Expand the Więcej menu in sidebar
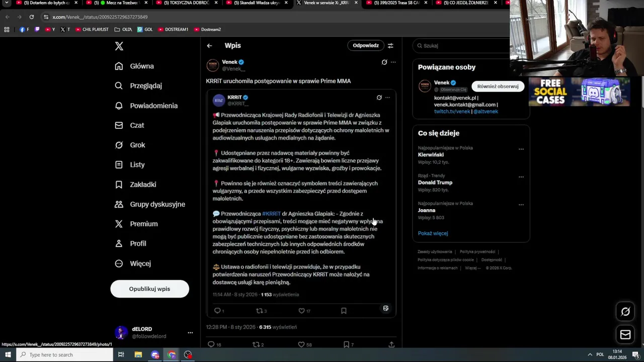Screen dimensions: 644x362 [133, 263]
